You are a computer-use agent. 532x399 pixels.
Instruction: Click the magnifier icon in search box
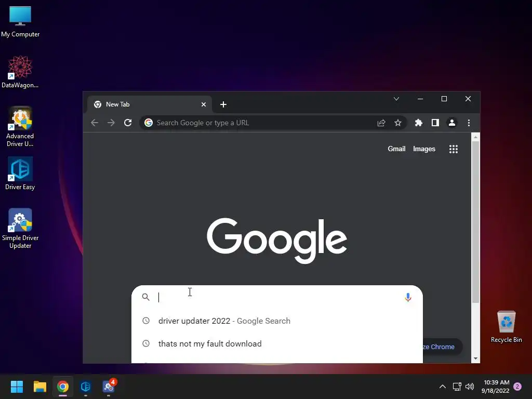145,297
